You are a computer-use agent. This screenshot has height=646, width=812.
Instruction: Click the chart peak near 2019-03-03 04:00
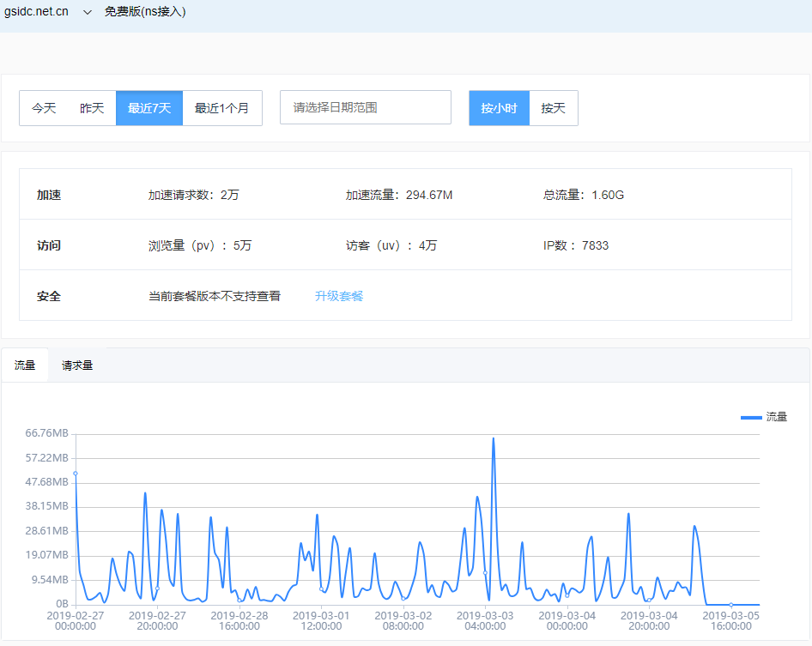[494, 438]
